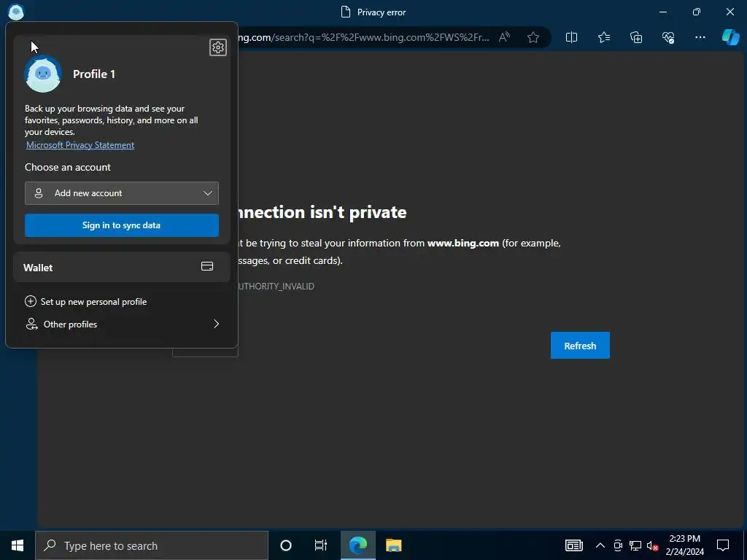The image size is (747, 560).
Task: Set up new personal profile
Action: tap(86, 301)
